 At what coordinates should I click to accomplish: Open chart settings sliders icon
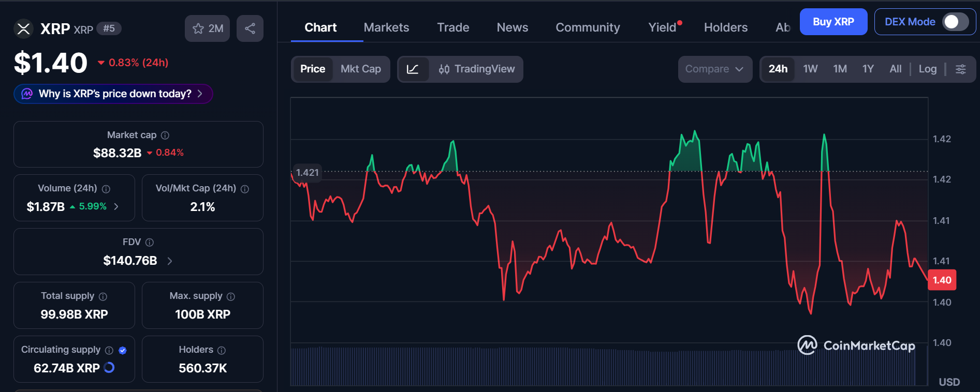(x=960, y=69)
